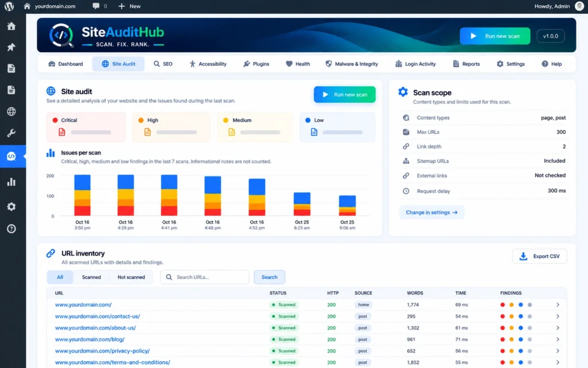588x368 pixels.
Task: Open the home icon beside yourdomain.com
Action: 26,6
